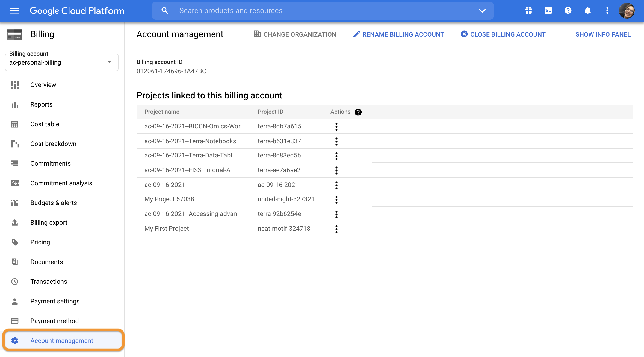Click billing account ID 012061-174696-8A47BC
Viewport: 644px width, 357px height.
(171, 71)
